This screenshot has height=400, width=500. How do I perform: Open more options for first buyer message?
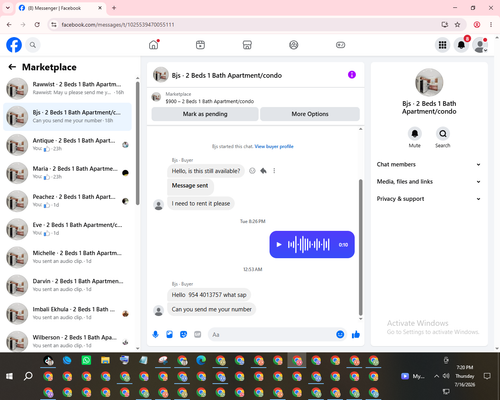[274, 171]
